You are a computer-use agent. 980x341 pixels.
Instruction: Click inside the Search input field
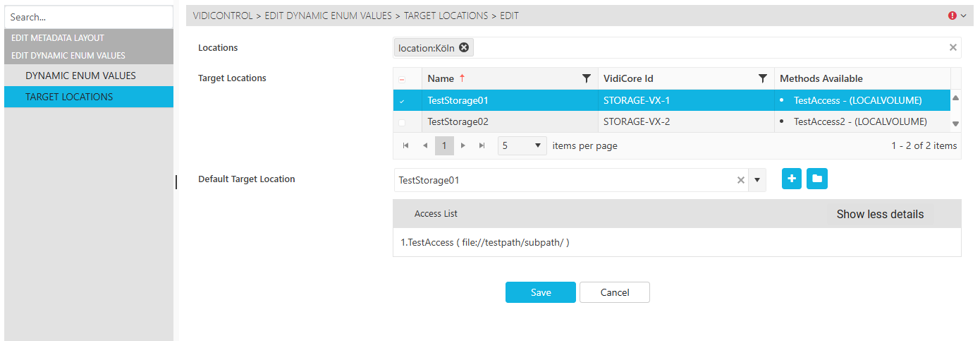[x=88, y=17]
